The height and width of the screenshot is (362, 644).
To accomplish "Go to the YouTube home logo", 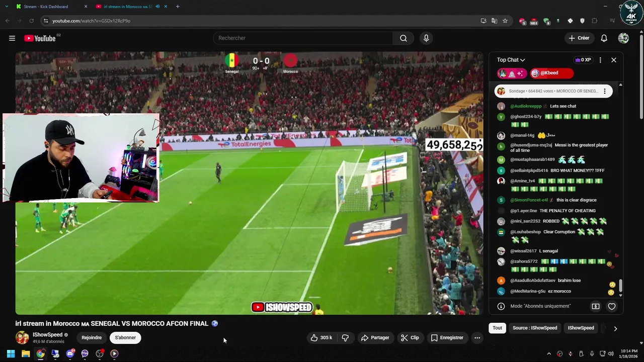I will (40, 38).
